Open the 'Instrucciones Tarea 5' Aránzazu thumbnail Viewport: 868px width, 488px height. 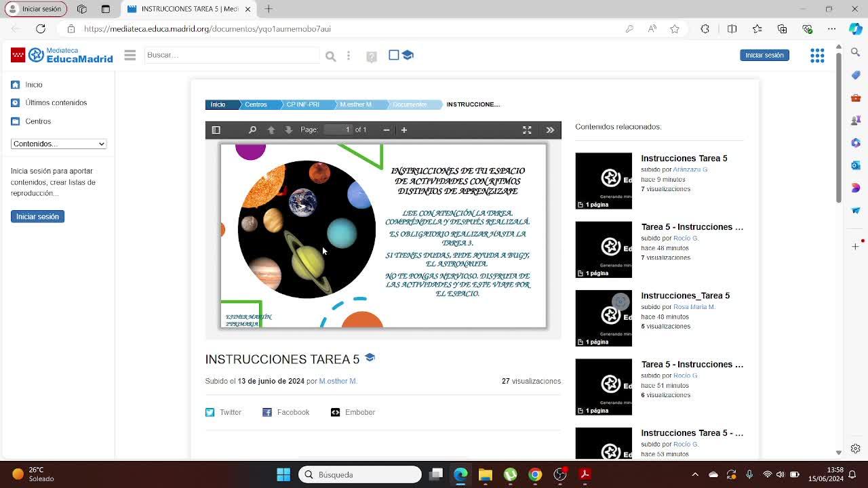point(604,181)
